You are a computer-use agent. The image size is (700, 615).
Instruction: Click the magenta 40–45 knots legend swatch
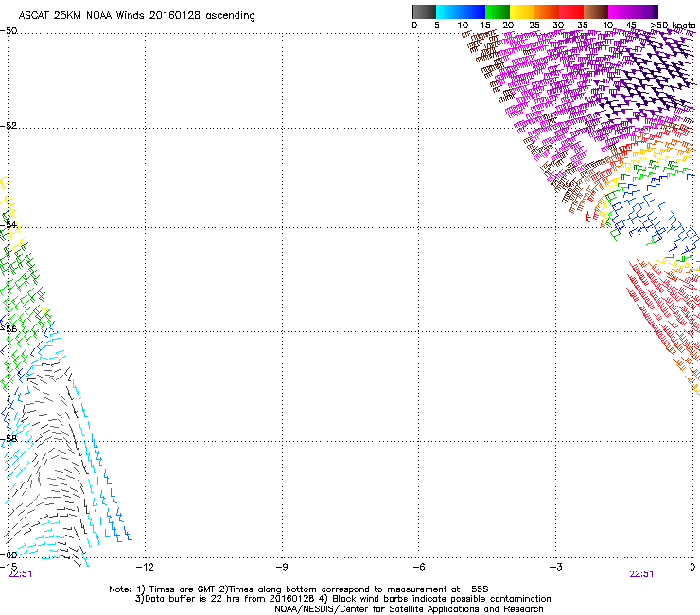[621, 11]
